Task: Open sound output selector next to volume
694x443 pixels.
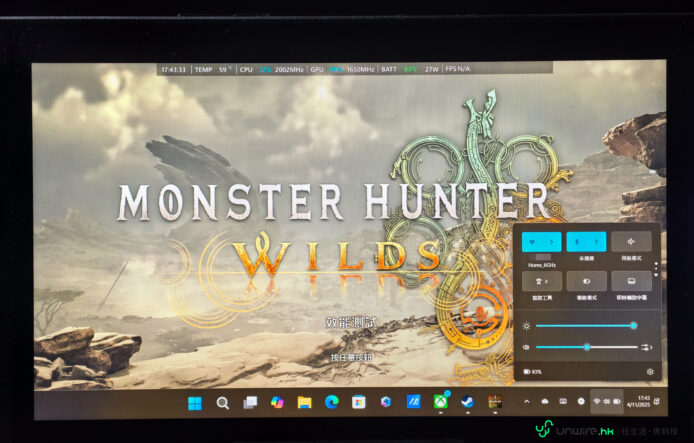Action: tap(647, 347)
